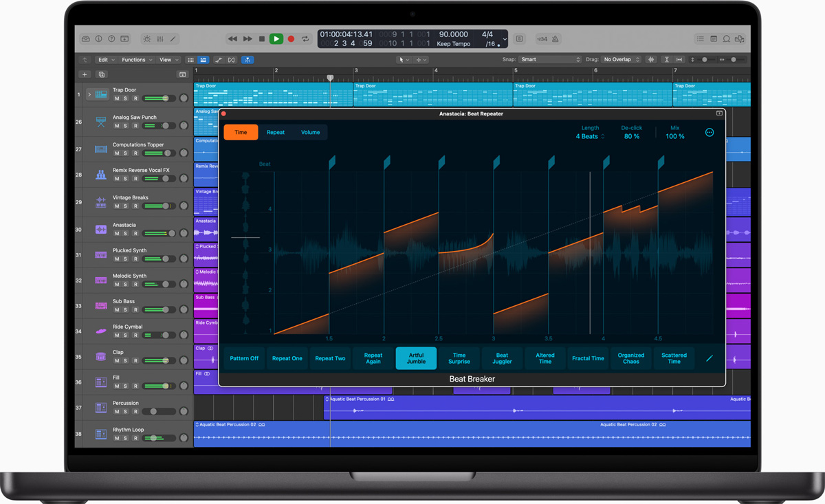Select Beat Juggler preset

click(502, 358)
